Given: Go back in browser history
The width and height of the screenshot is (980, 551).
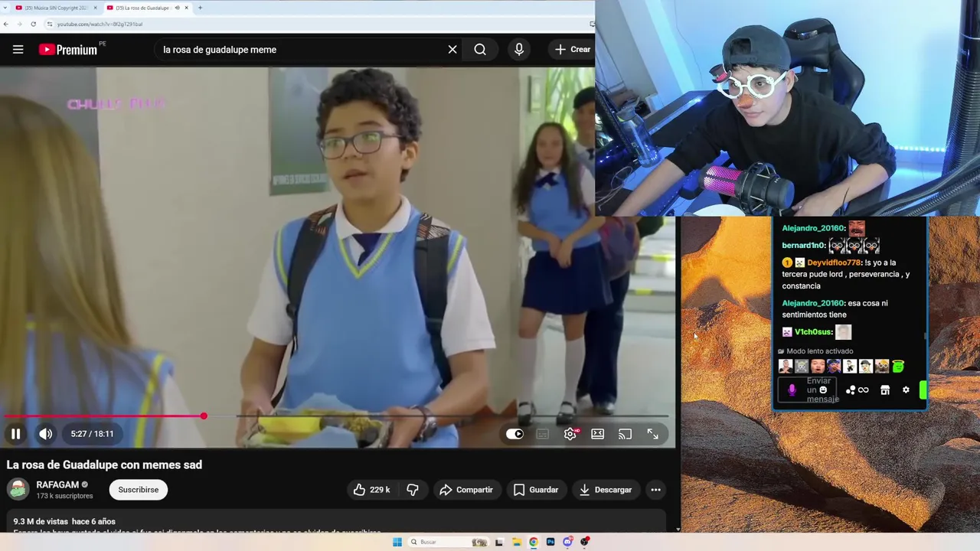Looking at the screenshot, I should (x=7, y=24).
